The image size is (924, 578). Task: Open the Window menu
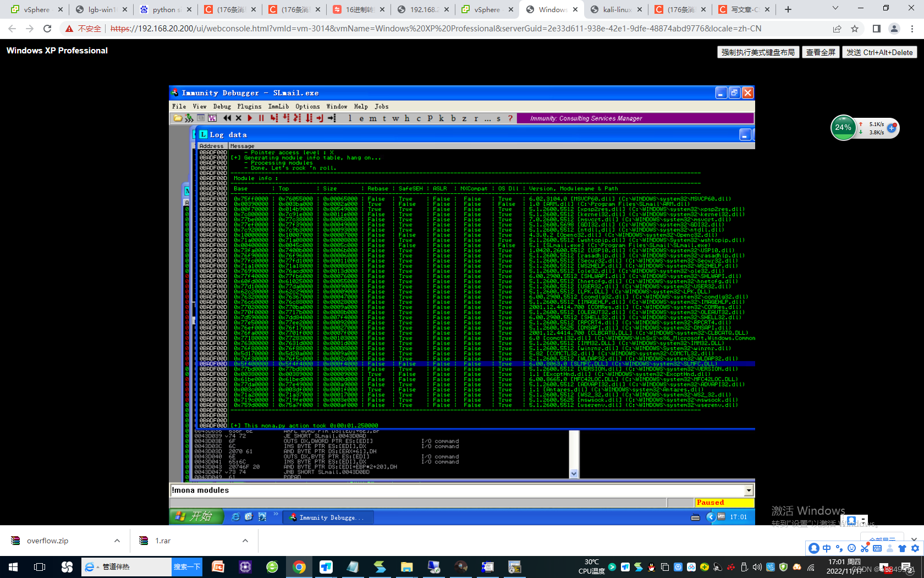pyautogui.click(x=337, y=106)
